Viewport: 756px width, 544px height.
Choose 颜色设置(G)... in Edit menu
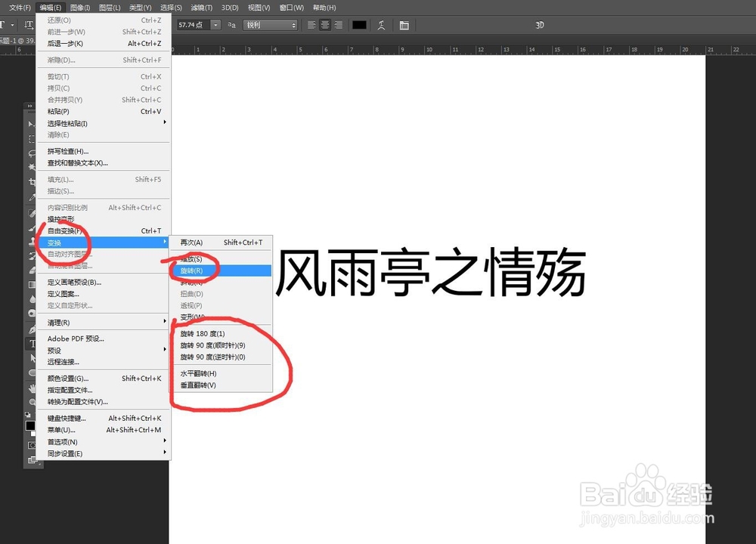pyautogui.click(x=104, y=379)
